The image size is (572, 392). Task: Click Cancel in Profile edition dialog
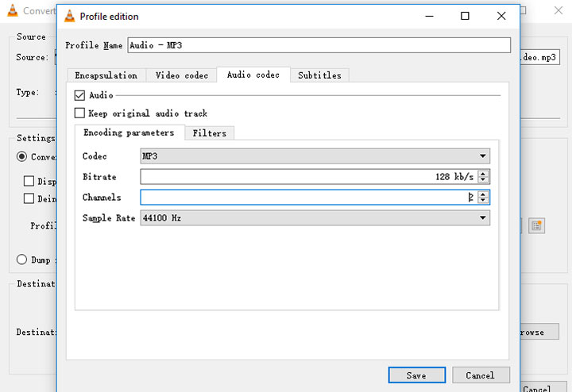click(481, 375)
